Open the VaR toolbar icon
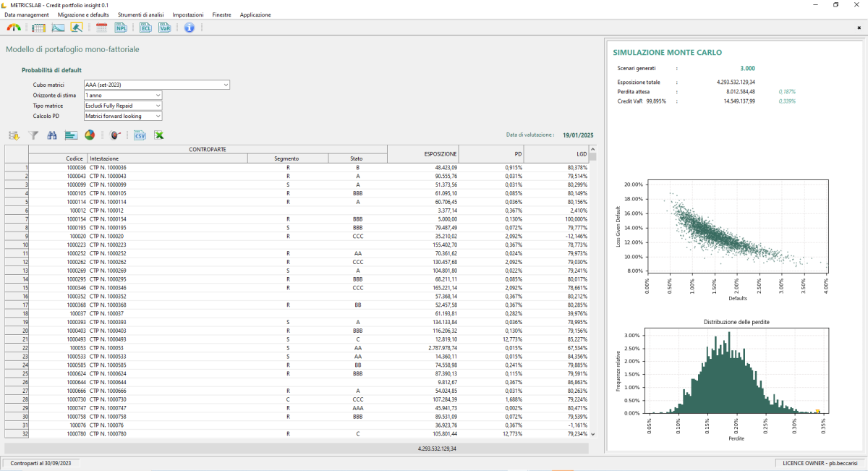The height and width of the screenshot is (471, 868). click(x=165, y=27)
